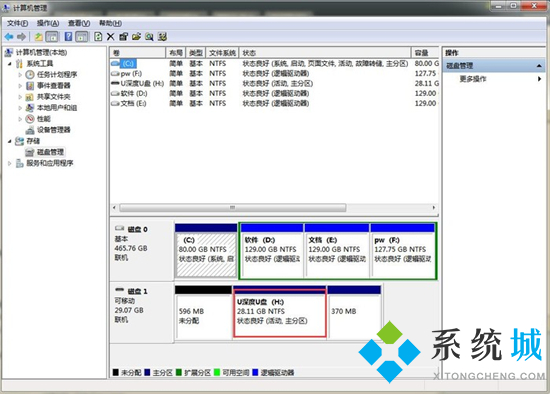Screen dimensions: 550x394
Task: Select the U深度U盘 (H:) partition block
Action: tap(280, 313)
